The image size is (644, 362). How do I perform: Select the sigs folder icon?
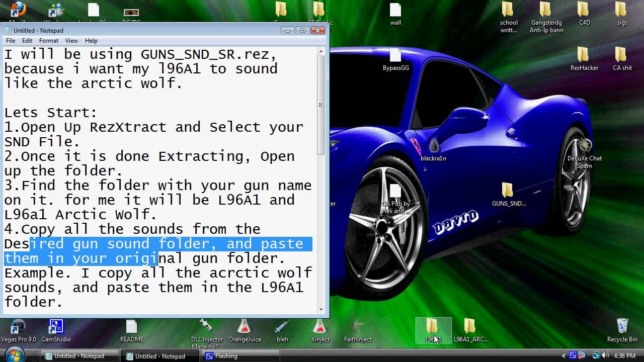tap(622, 14)
